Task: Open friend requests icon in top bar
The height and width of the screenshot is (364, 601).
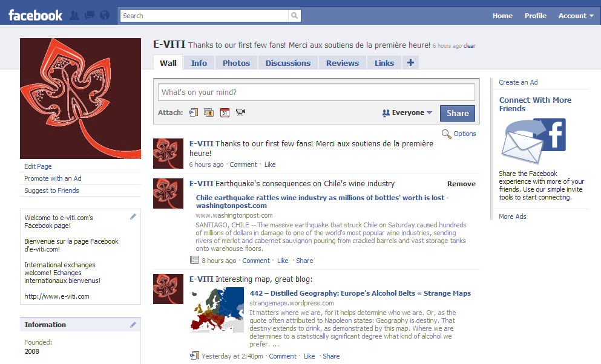Action: tap(74, 15)
